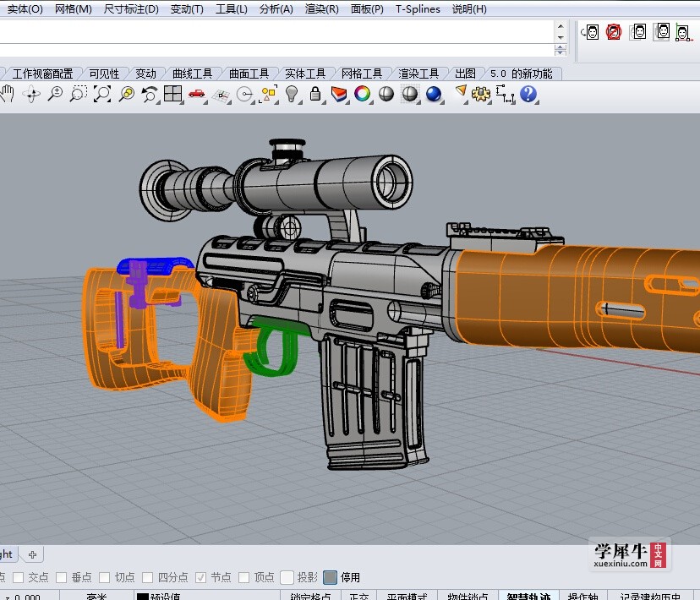Click the red-crossed picture frame icon
The width and height of the screenshot is (700, 600).
tap(614, 32)
